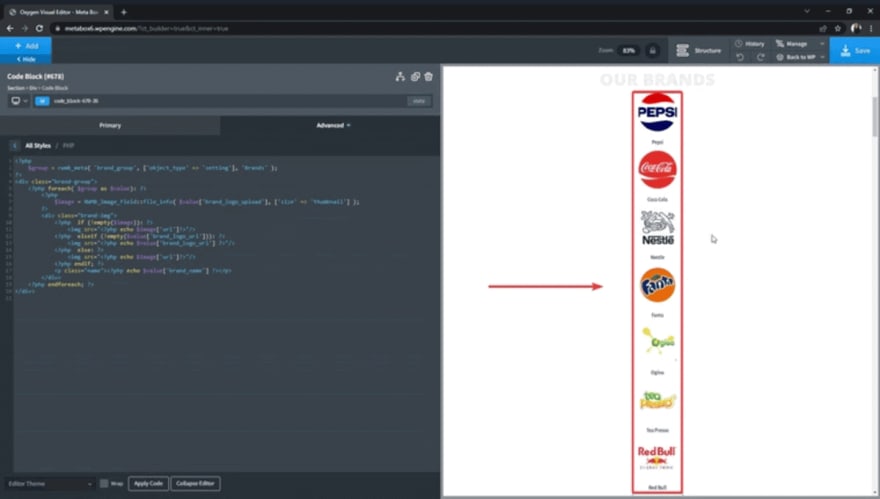Open the Chrome three-dot menu
The width and height of the screenshot is (880, 499).
[872, 28]
